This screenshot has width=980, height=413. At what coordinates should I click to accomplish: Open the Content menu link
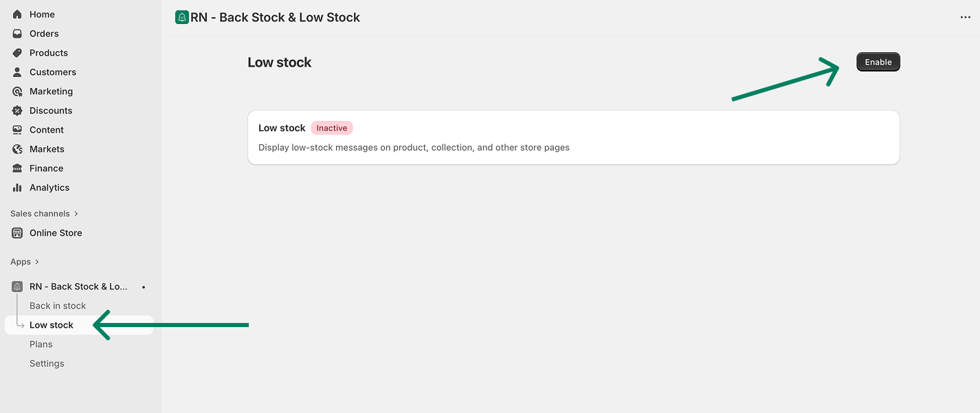(47, 130)
